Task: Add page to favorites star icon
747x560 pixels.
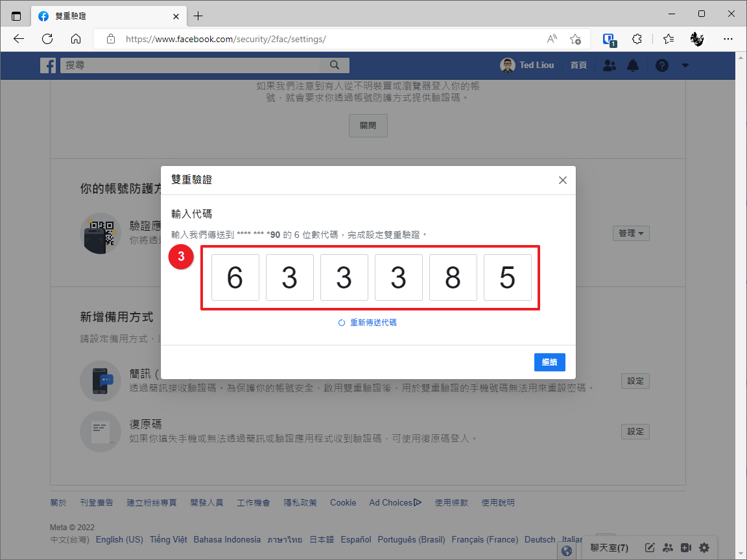Action: coord(576,39)
